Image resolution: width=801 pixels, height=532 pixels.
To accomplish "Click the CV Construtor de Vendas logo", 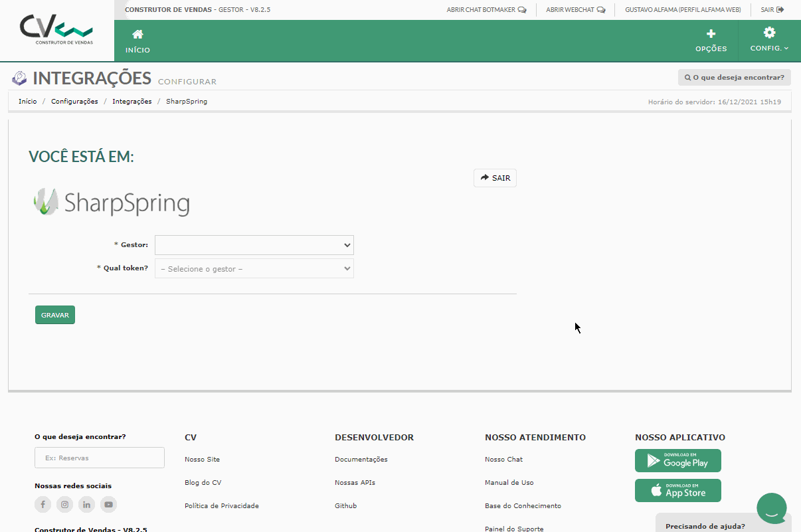I will 56,30.
